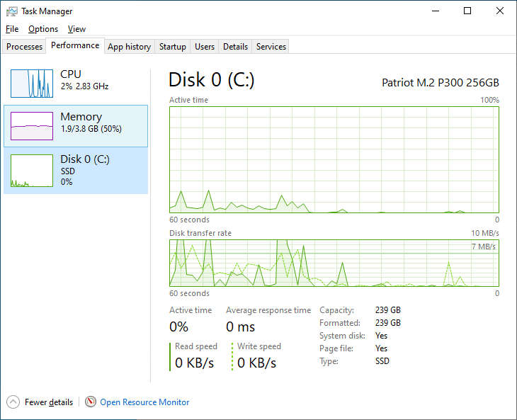The image size is (517, 420).
Task: Switch to the Processes tab
Action: [25, 47]
